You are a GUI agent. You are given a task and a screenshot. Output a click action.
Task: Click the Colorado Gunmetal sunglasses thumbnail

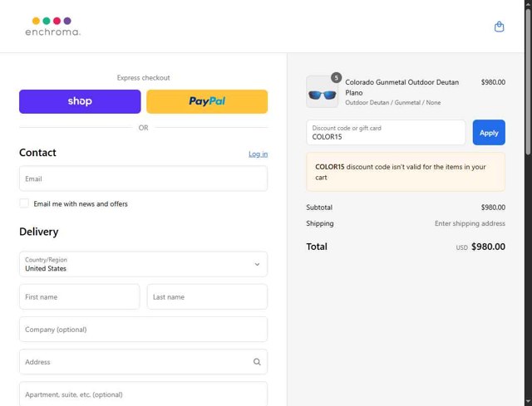click(322, 92)
